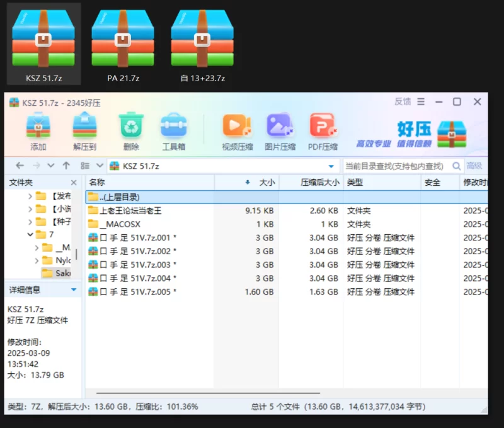Click the window title app icon
This screenshot has height=428, width=504.
coord(14,103)
